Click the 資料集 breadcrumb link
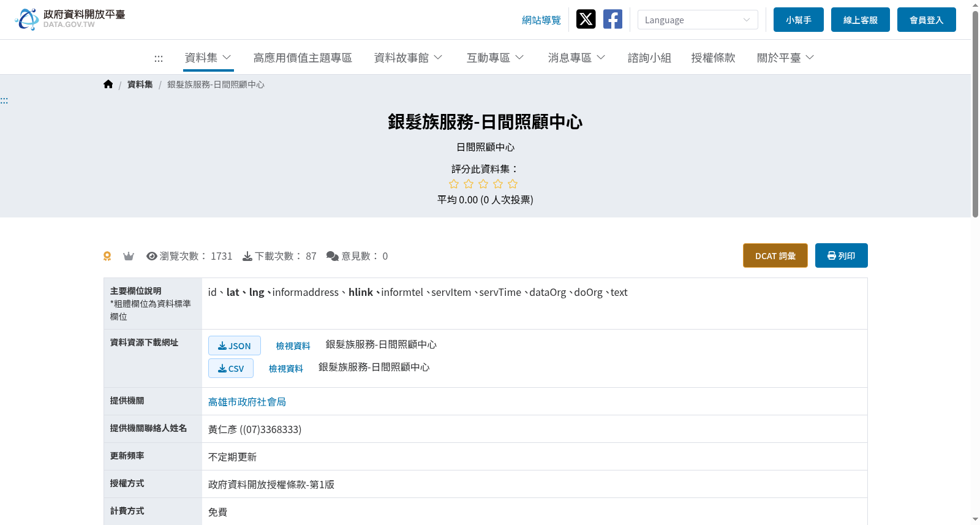Viewport: 980px width, 525px height. tap(140, 85)
